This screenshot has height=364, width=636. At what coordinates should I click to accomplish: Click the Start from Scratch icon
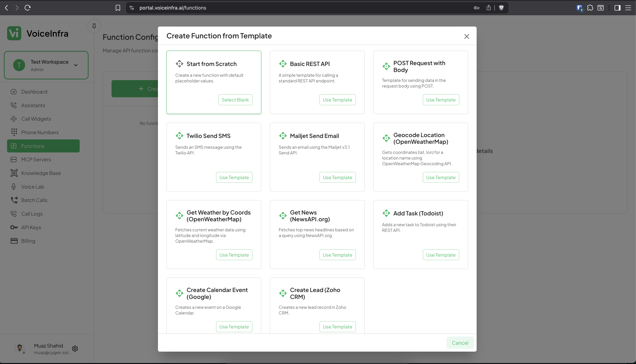(179, 64)
